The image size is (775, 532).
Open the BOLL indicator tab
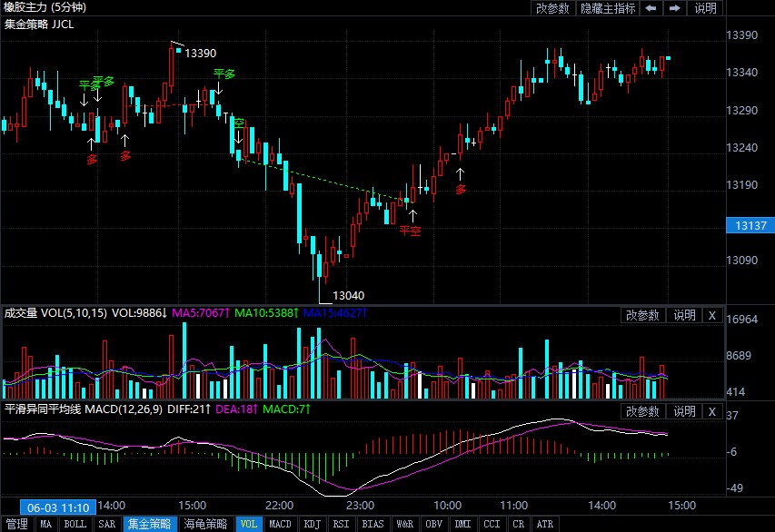(x=75, y=524)
